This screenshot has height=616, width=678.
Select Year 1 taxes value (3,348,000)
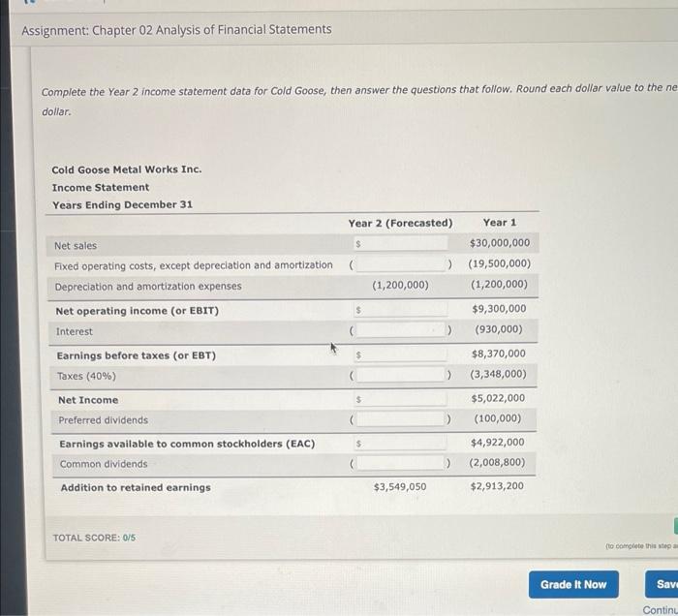click(x=499, y=374)
